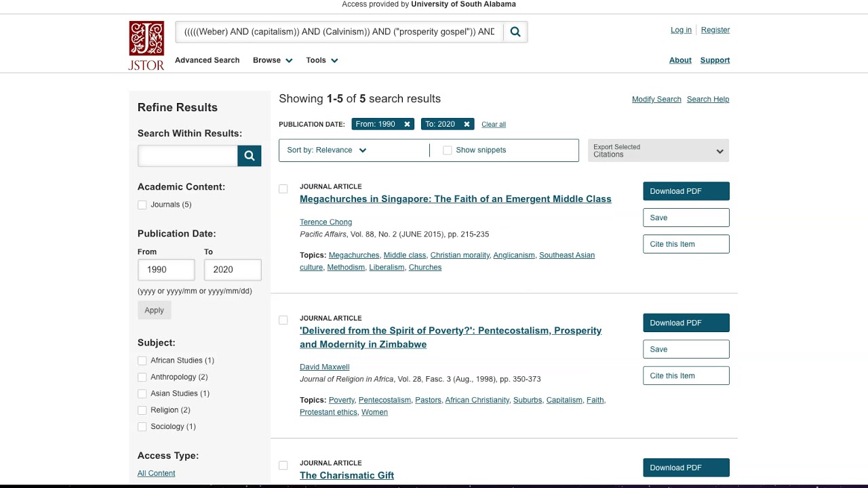Remove the 'From: 1990' date filter
The image size is (868, 488).
407,124
